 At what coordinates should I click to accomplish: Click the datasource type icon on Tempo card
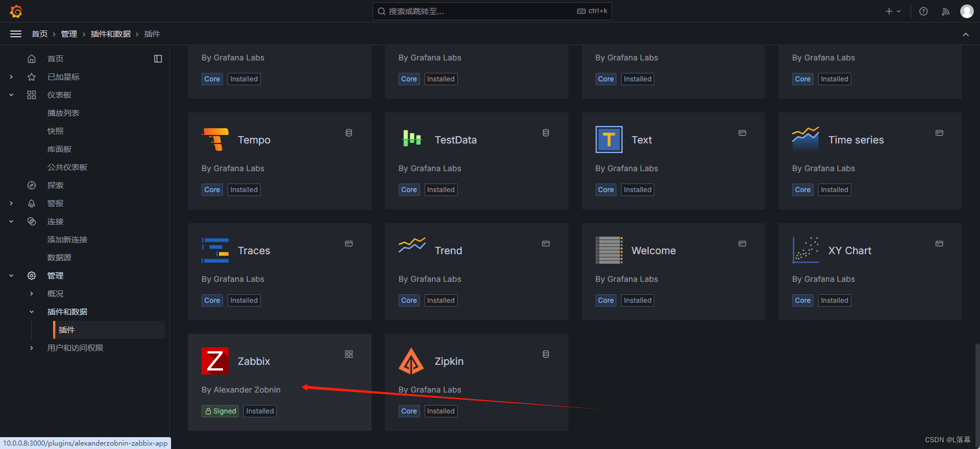(x=349, y=133)
